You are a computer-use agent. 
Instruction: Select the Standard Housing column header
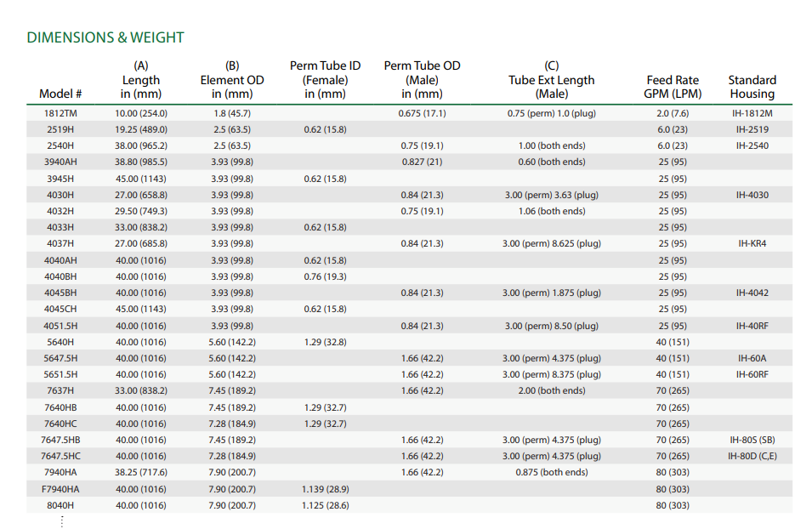(752, 87)
